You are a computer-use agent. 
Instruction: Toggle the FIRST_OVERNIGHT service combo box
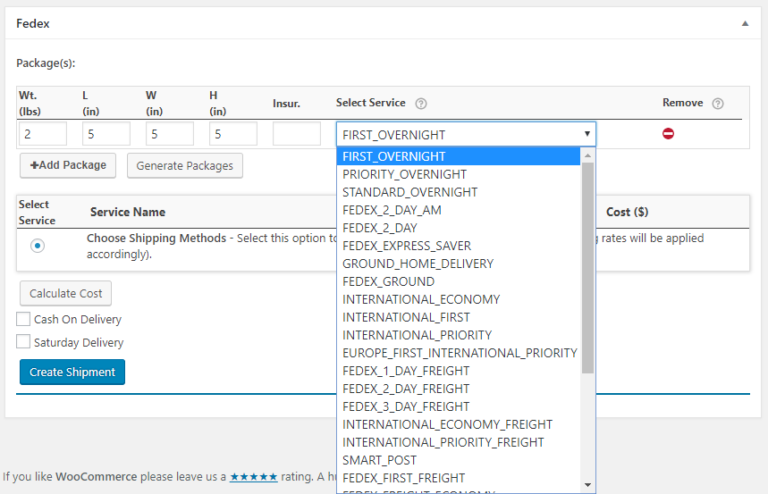point(466,134)
